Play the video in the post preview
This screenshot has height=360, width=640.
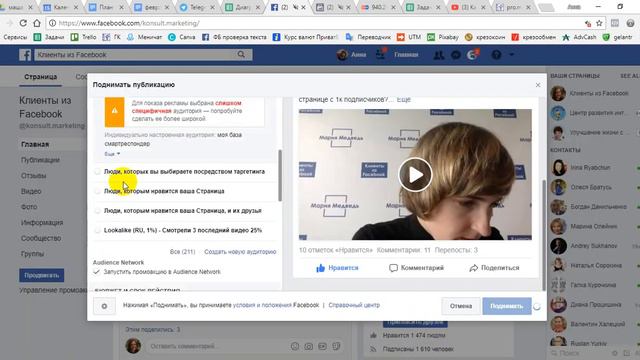point(415,175)
